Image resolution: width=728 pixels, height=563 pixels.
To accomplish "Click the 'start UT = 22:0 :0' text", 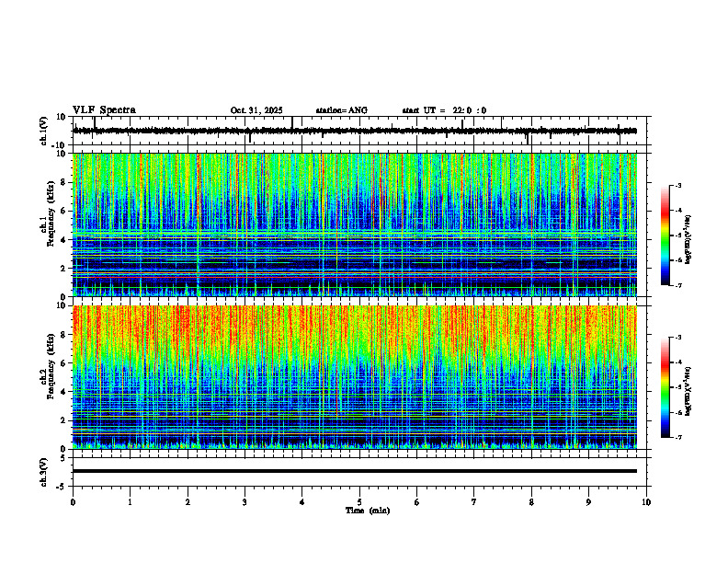I will coord(444,110).
